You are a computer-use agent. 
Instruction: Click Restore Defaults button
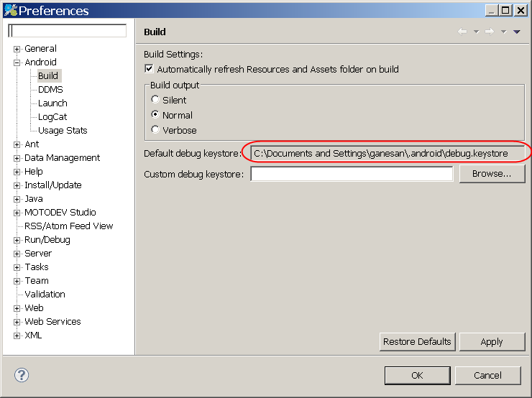coord(417,341)
